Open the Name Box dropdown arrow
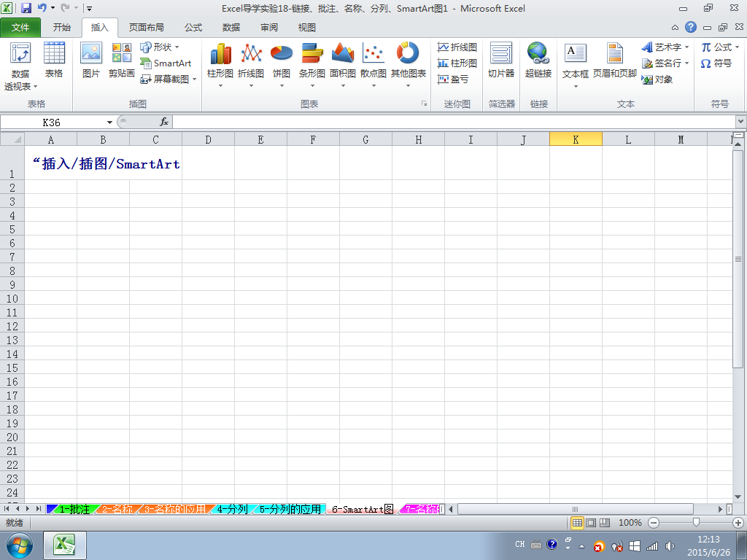747x560 pixels. point(109,122)
